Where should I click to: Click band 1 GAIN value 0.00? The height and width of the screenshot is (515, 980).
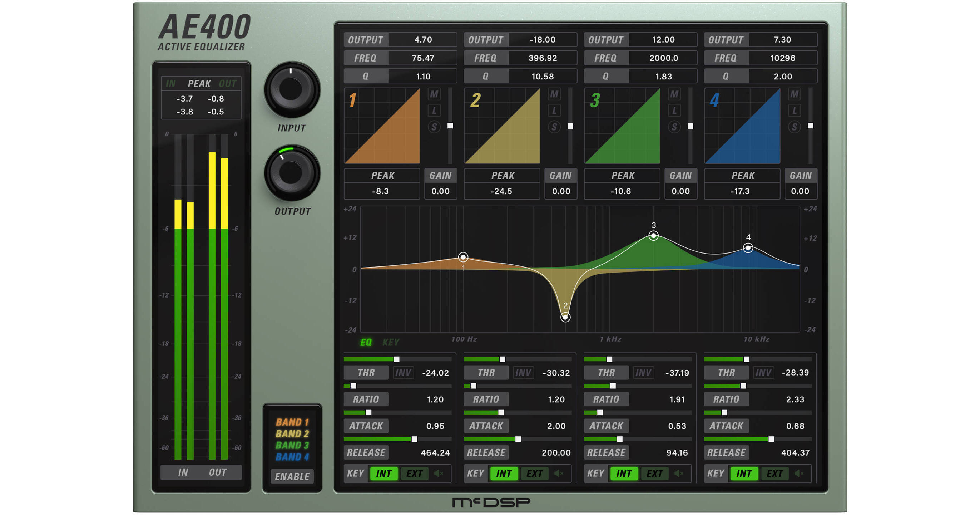coord(441,191)
